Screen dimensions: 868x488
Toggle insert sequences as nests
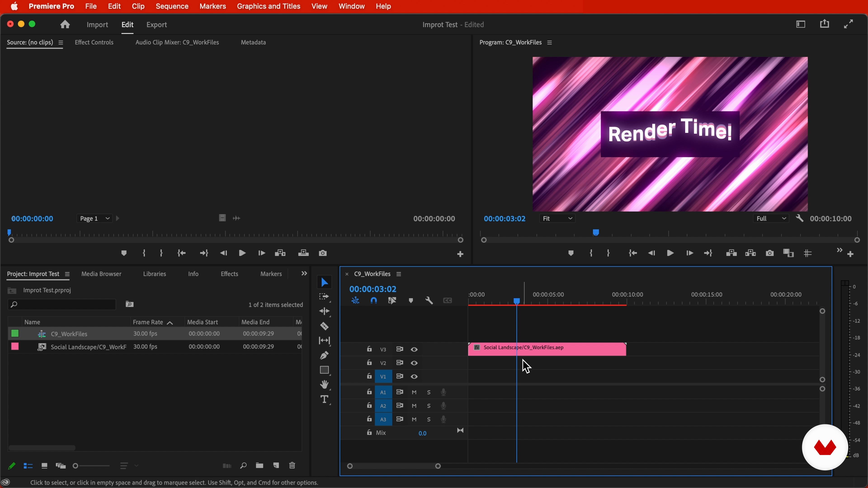pos(355,300)
